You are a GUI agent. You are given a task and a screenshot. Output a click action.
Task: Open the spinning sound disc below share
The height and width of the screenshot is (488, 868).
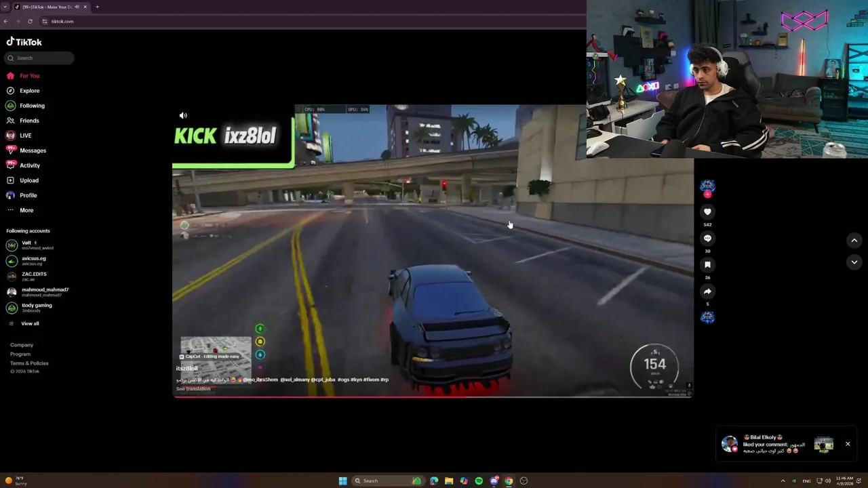click(707, 317)
